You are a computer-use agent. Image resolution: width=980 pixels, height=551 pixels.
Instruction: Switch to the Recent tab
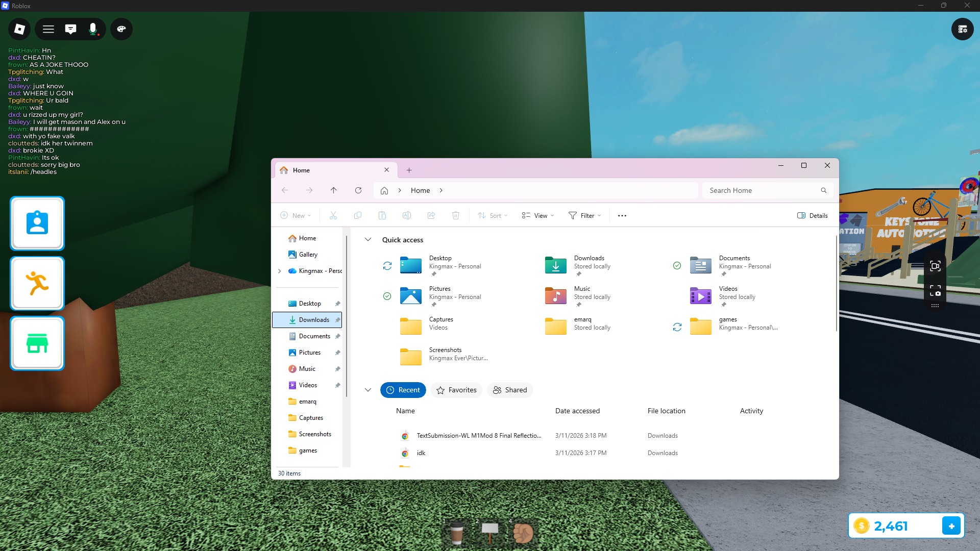coord(403,390)
